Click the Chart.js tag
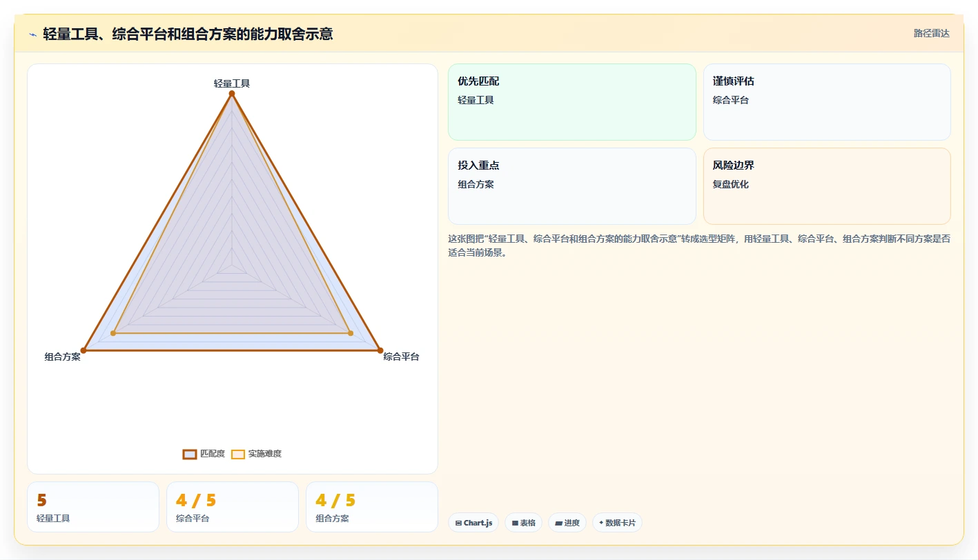 473,523
